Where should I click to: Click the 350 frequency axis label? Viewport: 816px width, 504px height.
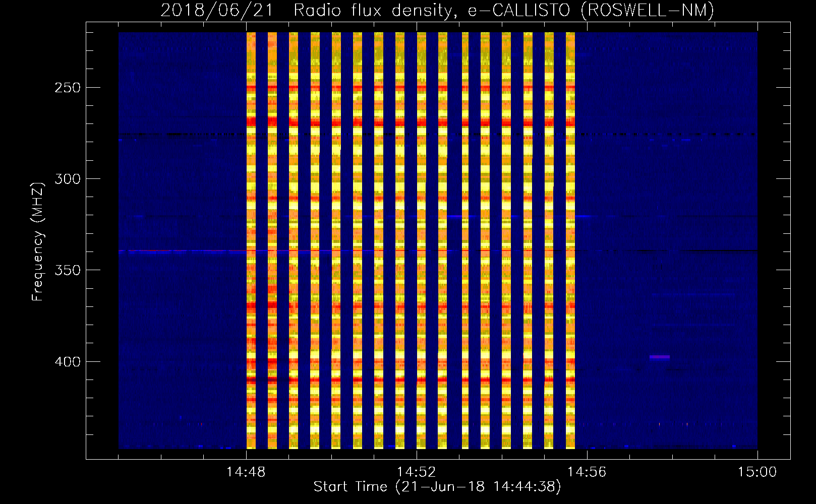(68, 270)
